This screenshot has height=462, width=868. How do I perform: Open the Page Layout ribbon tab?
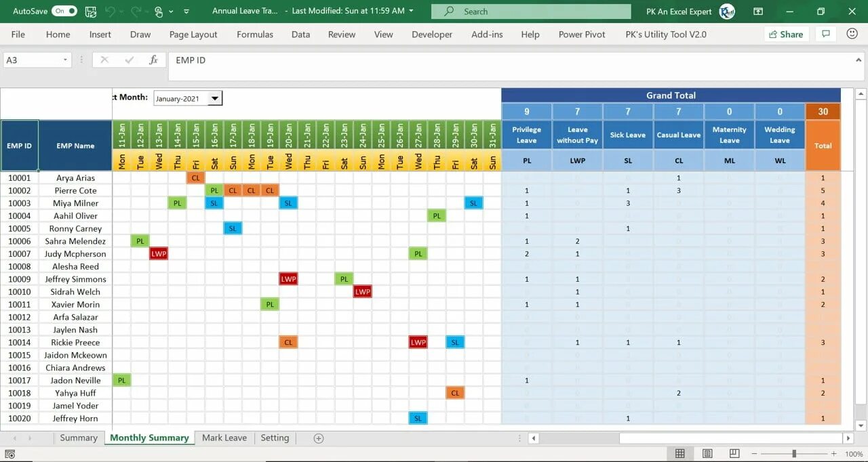pyautogui.click(x=193, y=35)
